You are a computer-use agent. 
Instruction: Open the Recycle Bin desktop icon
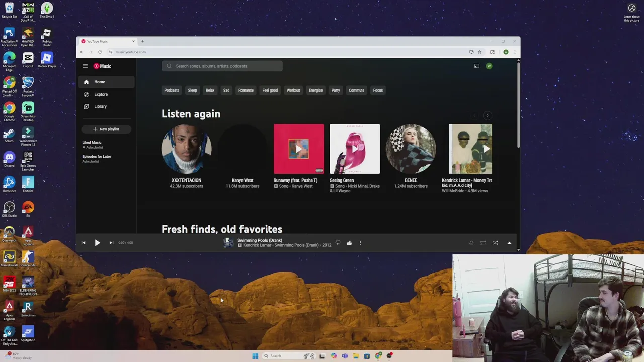click(9, 11)
